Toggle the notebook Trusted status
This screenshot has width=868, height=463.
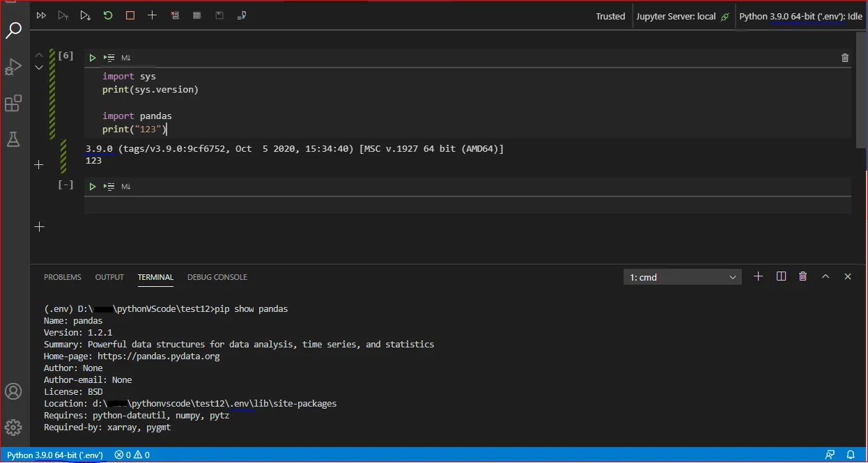pyautogui.click(x=610, y=16)
